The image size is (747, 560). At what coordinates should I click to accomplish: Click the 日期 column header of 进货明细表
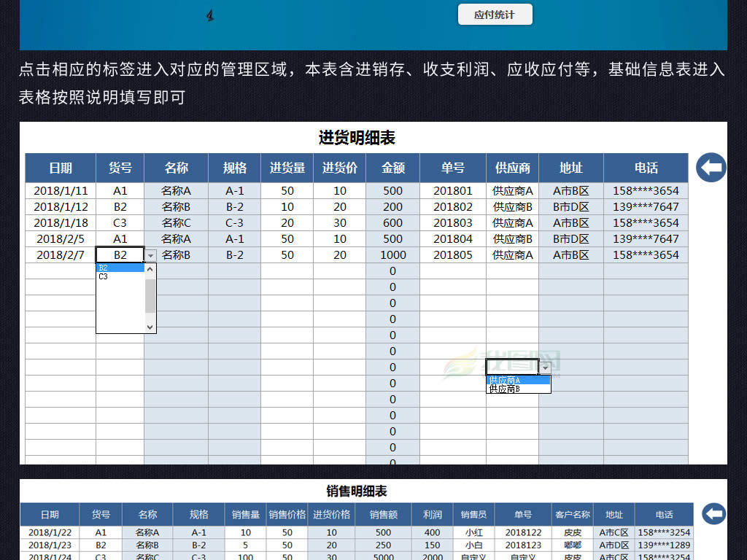tap(59, 168)
